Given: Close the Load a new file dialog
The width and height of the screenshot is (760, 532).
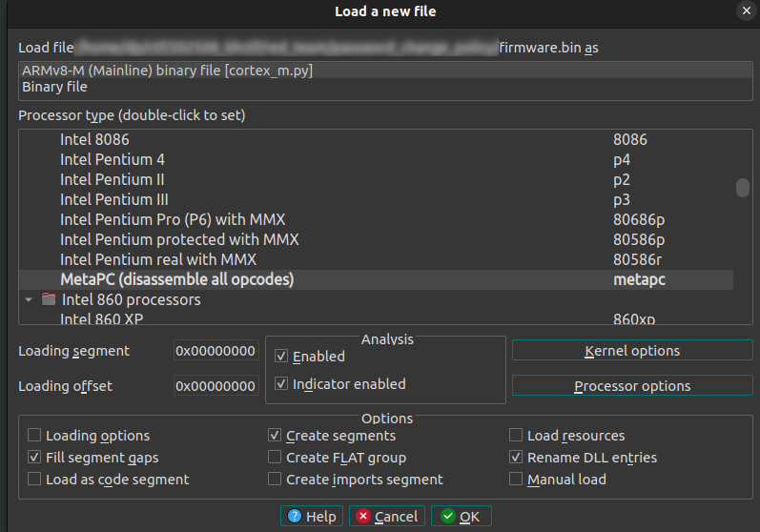Looking at the screenshot, I should click(745, 11).
